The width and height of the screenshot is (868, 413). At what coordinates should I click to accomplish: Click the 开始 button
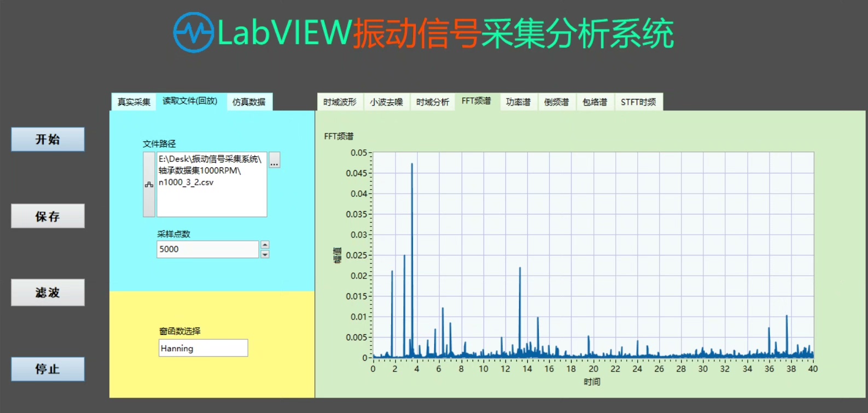(x=48, y=139)
